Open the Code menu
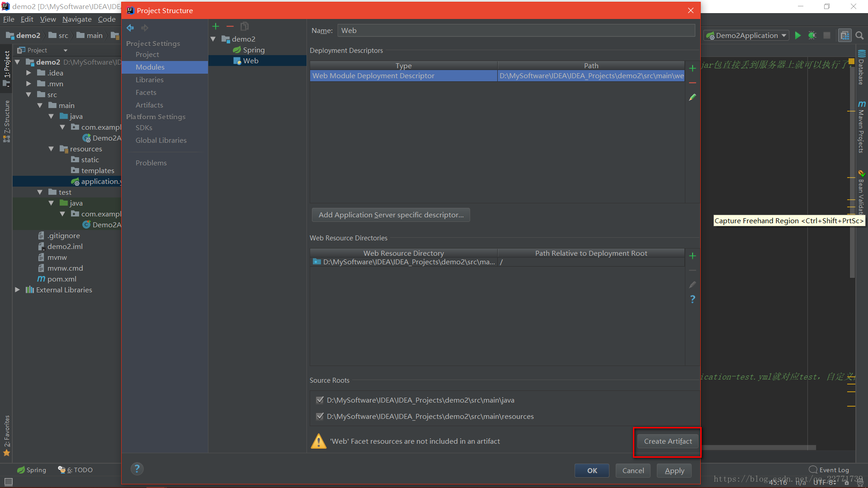868x488 pixels. tap(107, 19)
